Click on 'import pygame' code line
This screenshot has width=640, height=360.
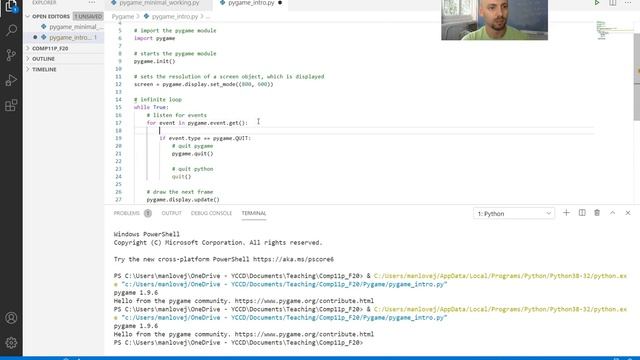coord(154,38)
